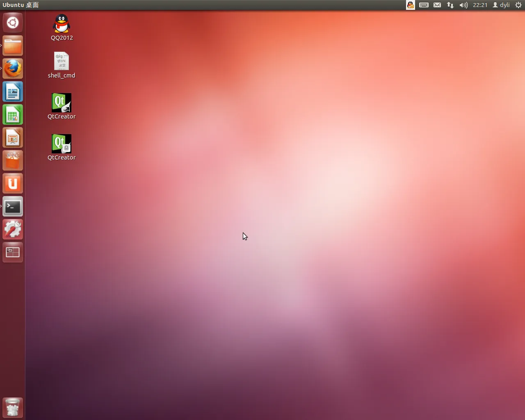Viewport: 525px width, 420px height.
Task: Open Ubuntu Software Center shopping bag icon
Action: (x=13, y=161)
